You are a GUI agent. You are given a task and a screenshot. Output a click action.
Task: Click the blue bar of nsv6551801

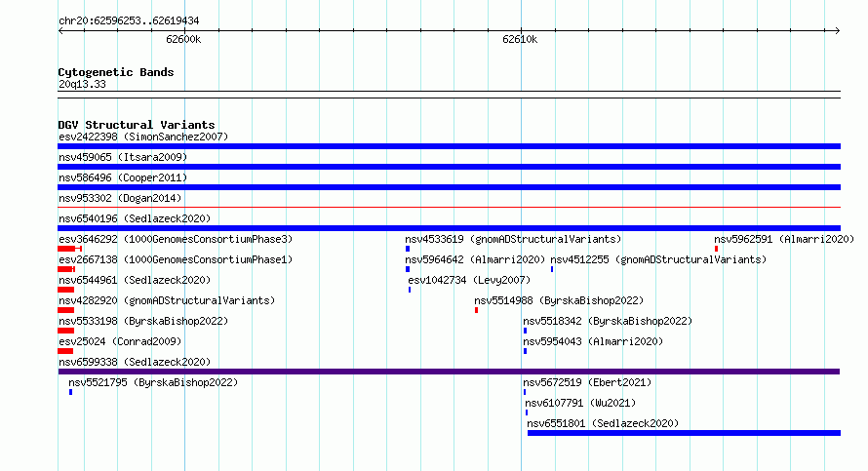(x=685, y=433)
